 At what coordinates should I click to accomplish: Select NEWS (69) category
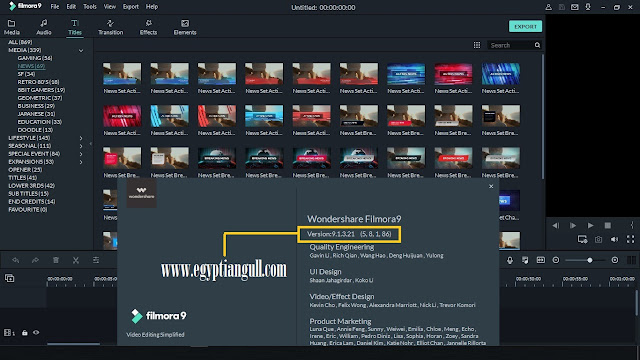(31, 66)
